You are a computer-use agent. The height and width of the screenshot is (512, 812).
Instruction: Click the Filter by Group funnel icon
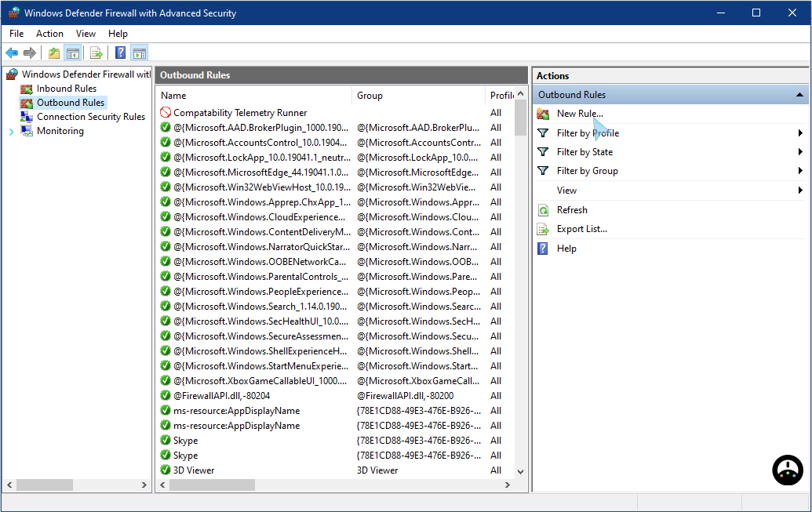click(543, 171)
